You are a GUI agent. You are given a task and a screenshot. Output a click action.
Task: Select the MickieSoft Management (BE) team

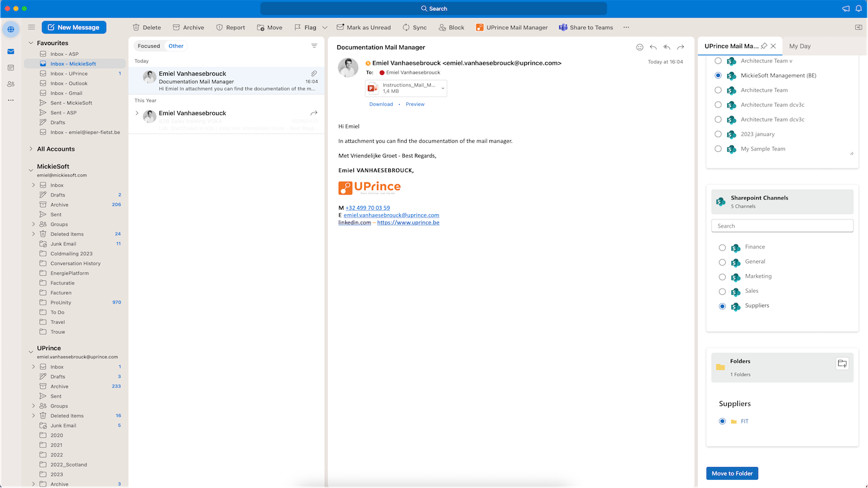[x=718, y=75]
